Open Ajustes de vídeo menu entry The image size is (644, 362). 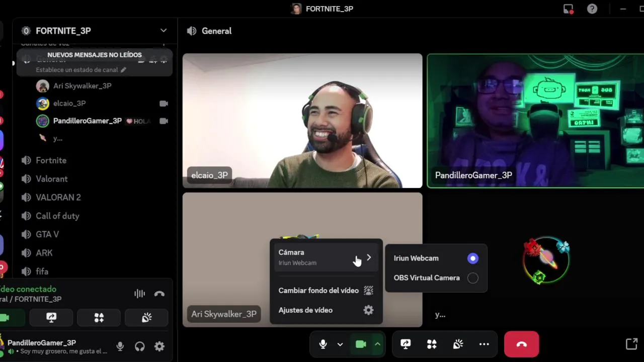click(x=326, y=310)
